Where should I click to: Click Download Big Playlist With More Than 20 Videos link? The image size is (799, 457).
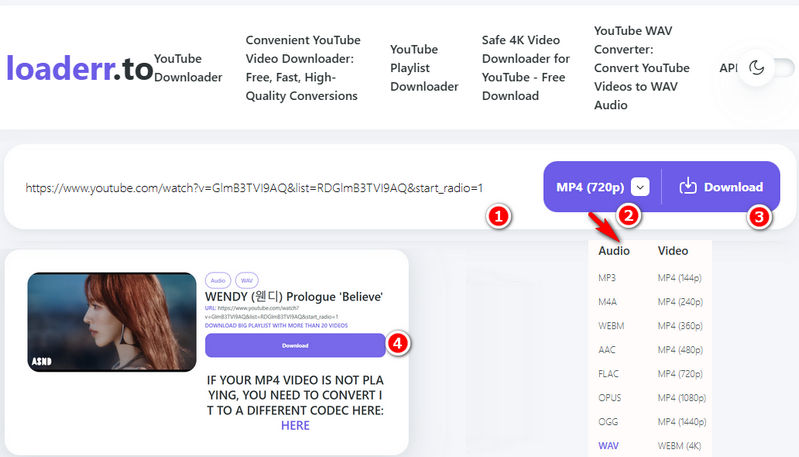click(x=276, y=326)
